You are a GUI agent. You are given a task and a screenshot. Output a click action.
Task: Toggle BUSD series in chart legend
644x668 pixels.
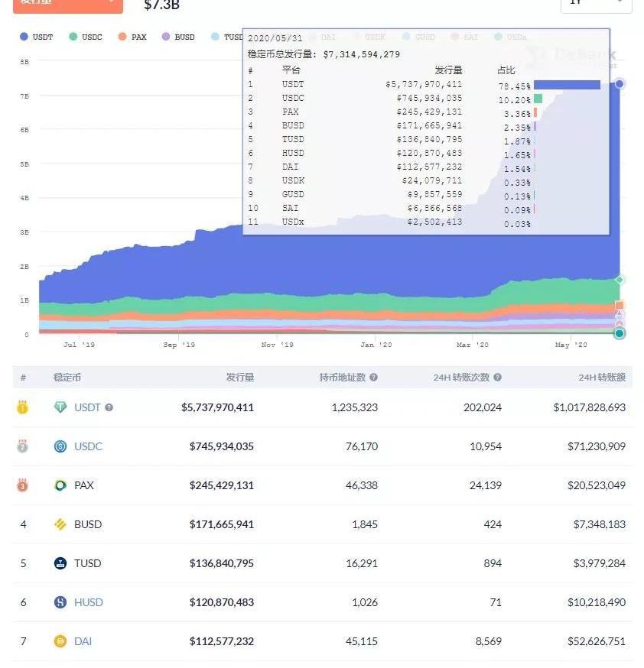pyautogui.click(x=178, y=37)
